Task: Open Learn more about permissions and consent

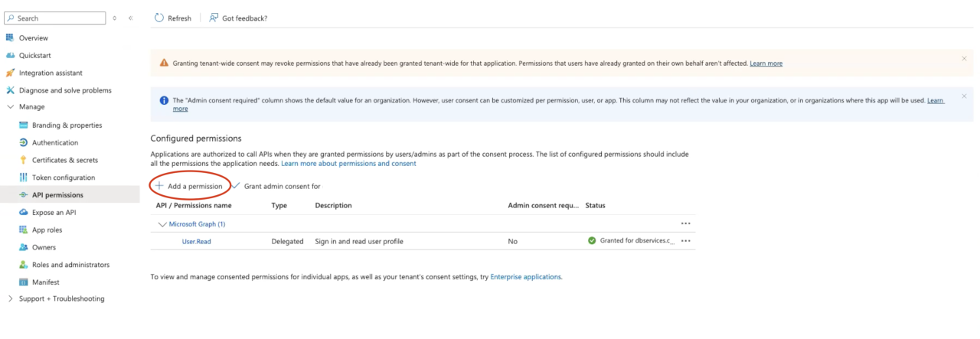Action: [x=348, y=164]
